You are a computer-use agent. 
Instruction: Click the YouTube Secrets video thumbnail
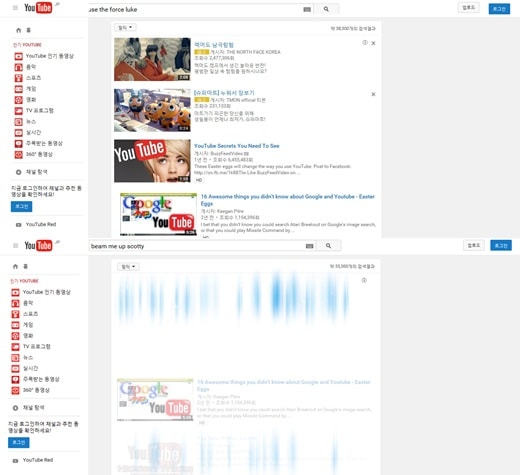[x=152, y=161]
